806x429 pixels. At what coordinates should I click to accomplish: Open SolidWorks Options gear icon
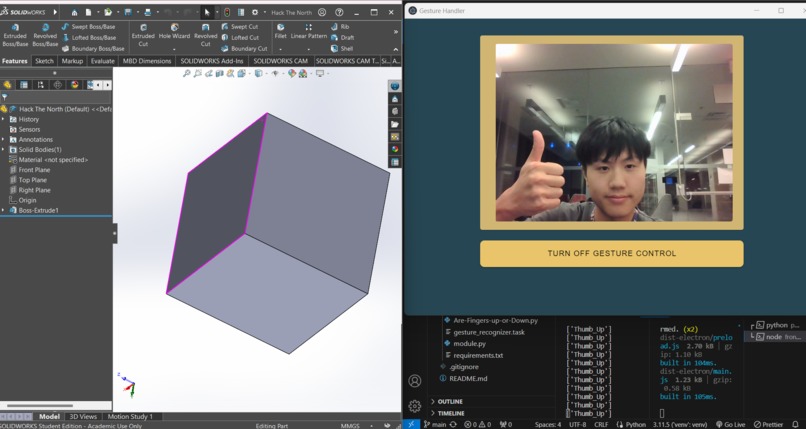[254, 12]
